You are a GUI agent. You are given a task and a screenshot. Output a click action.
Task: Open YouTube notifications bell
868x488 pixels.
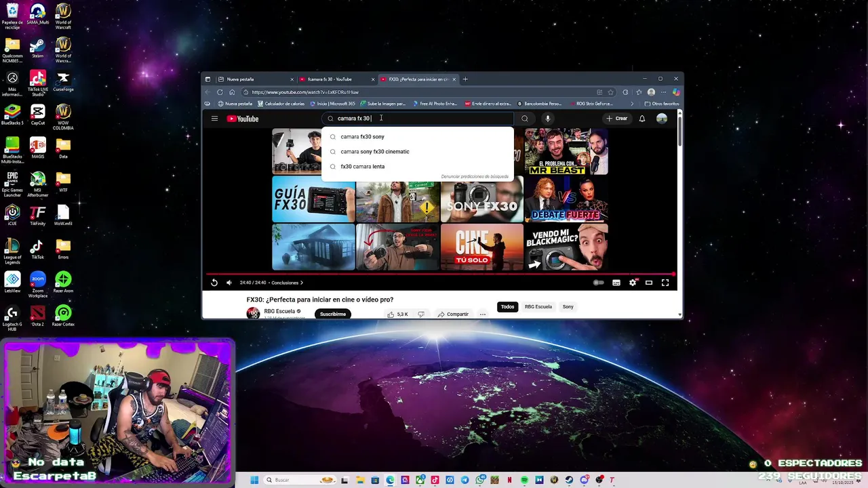pos(642,119)
